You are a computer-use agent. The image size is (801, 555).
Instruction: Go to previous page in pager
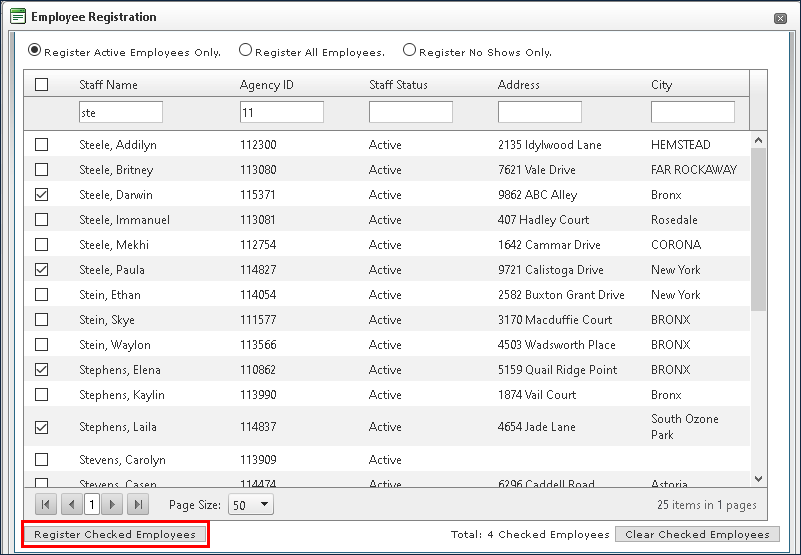point(70,505)
